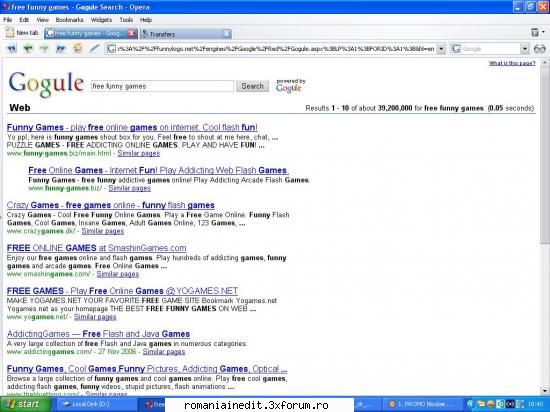Viewport: 550px width, 412px height.
Task: Click Similar pages for yogames.net
Action: 95,317
